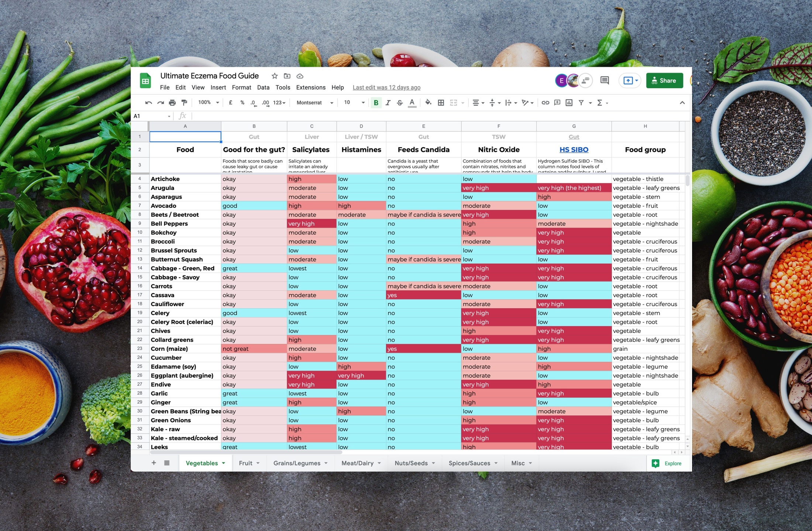Viewport: 812px width, 531px height.
Task: Switch to the Grains/Legumes sheet tab
Action: pyautogui.click(x=297, y=463)
